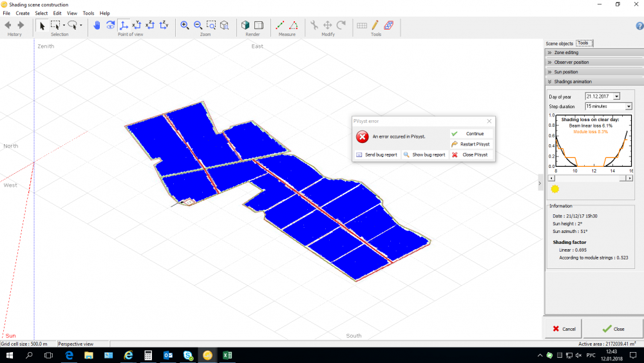The width and height of the screenshot is (644, 363).
Task: Click the pencil icon in Tools group
Action: pos(375,25)
